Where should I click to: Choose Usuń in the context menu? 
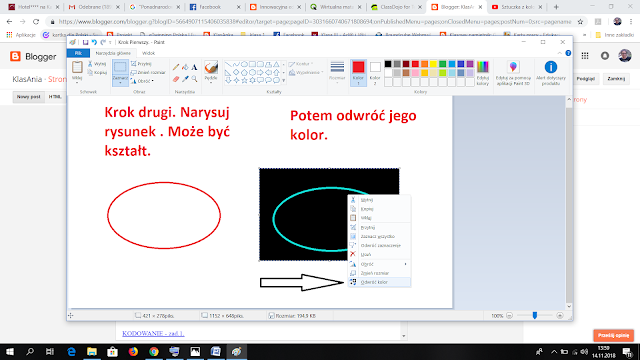pyautogui.click(x=380, y=254)
